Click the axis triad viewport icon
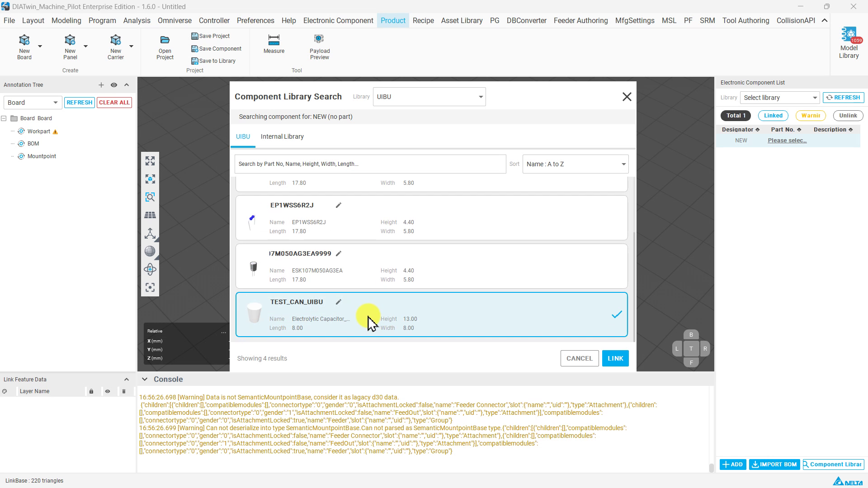 coord(150,233)
